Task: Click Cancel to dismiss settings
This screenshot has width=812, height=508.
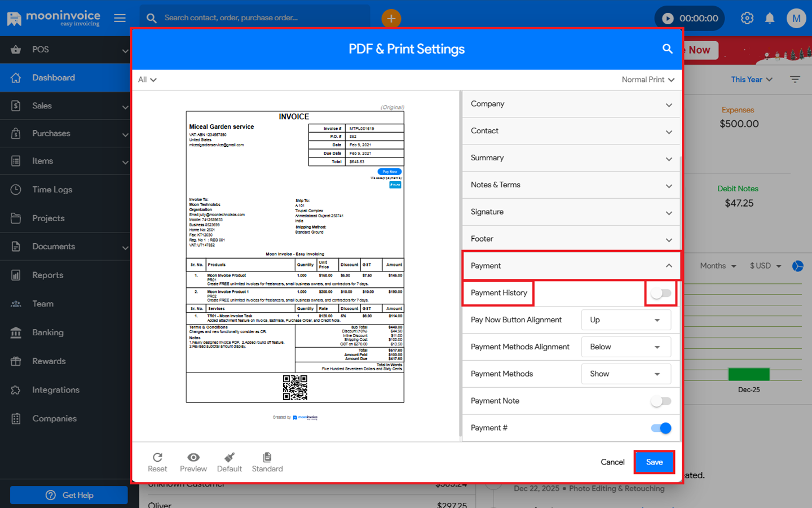Action: click(612, 462)
